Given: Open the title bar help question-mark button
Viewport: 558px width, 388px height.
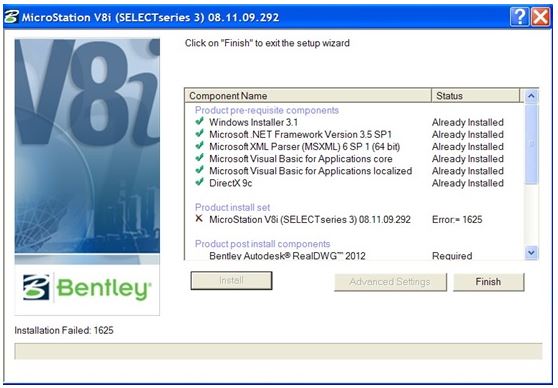Looking at the screenshot, I should (519, 17).
